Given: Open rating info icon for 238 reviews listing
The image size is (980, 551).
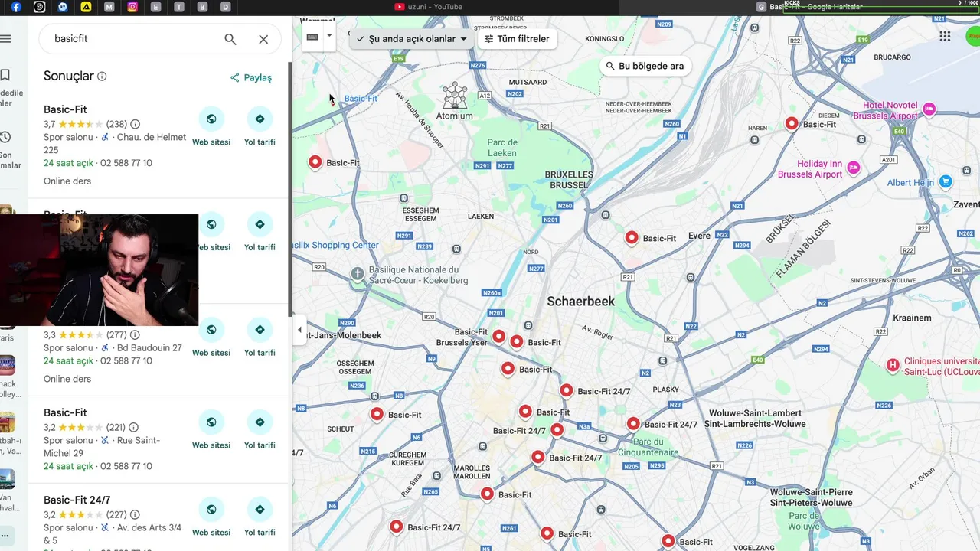Looking at the screenshot, I should pyautogui.click(x=136, y=124).
